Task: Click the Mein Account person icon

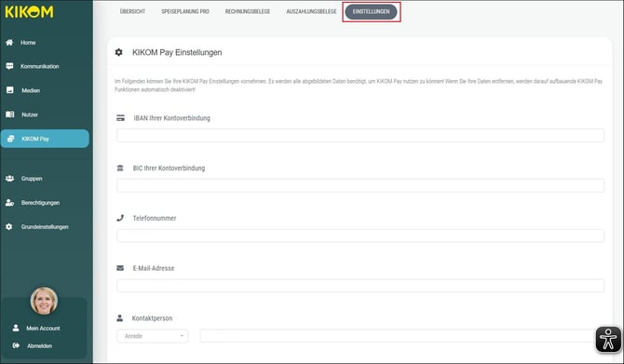Action: [x=16, y=328]
